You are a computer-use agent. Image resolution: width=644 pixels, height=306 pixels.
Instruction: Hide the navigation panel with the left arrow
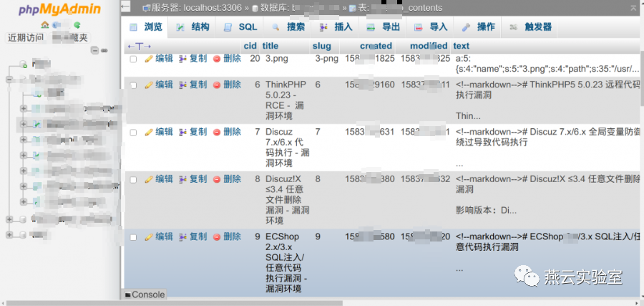point(126,6)
